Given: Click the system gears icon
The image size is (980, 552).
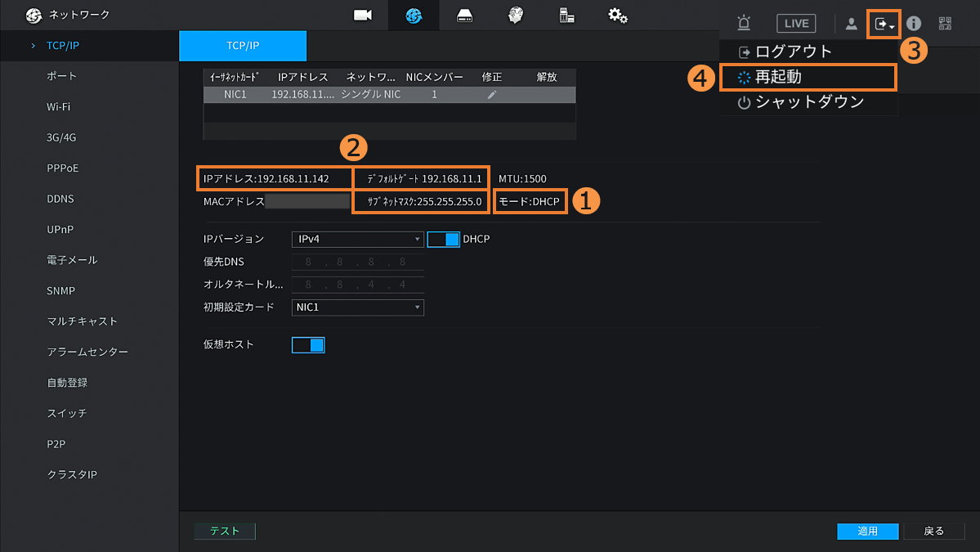Looking at the screenshot, I should (617, 16).
